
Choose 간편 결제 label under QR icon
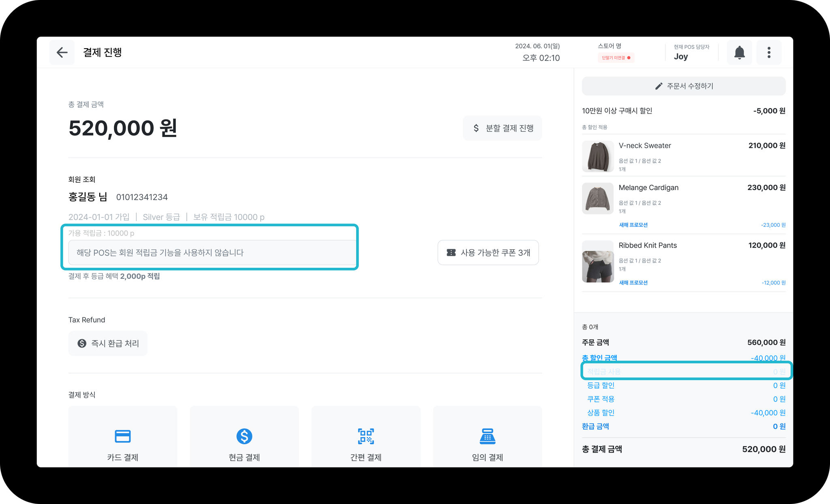(x=366, y=457)
